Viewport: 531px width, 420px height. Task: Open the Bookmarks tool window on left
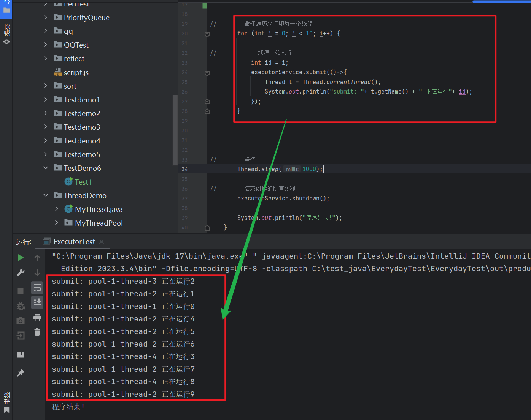tap(6, 402)
